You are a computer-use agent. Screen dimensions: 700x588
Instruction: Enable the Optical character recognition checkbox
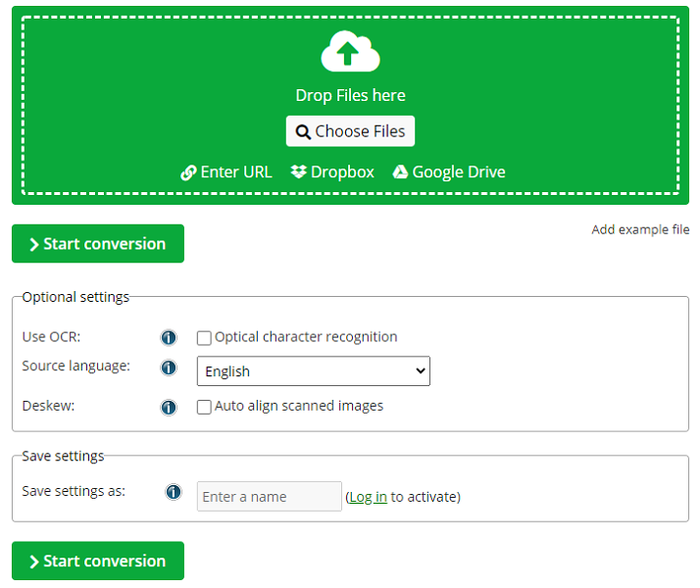204,338
